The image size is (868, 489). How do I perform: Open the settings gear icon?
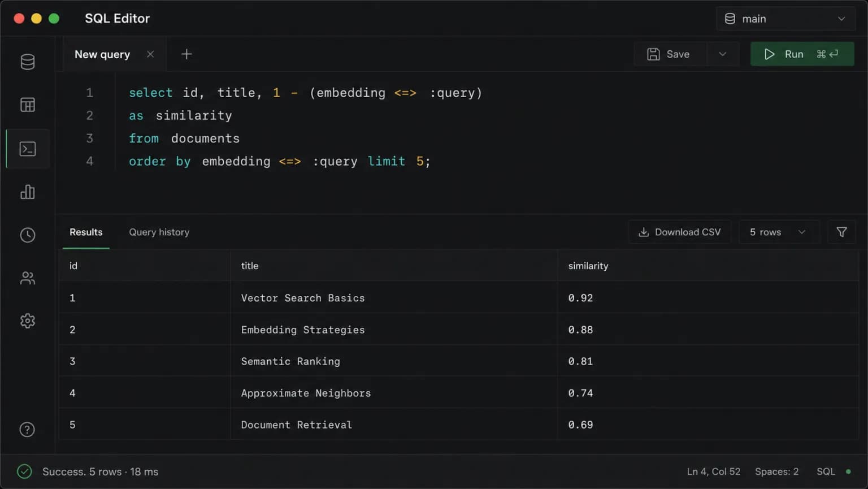pyautogui.click(x=28, y=321)
